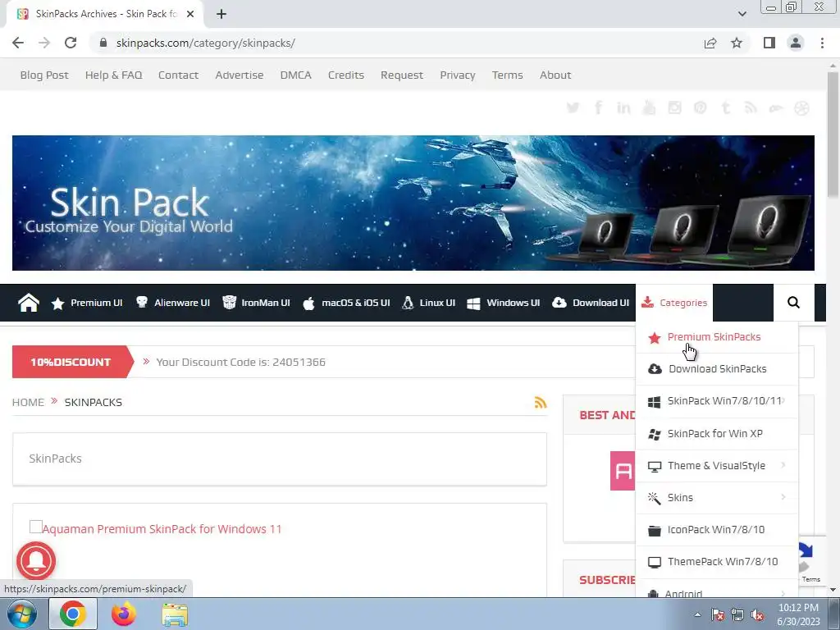The width and height of the screenshot is (840, 630).
Task: Click the Dribbble social icon
Action: tap(801, 108)
